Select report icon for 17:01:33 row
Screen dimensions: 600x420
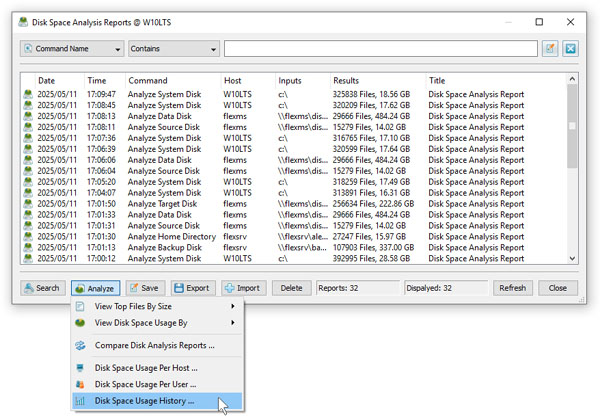coord(28,215)
